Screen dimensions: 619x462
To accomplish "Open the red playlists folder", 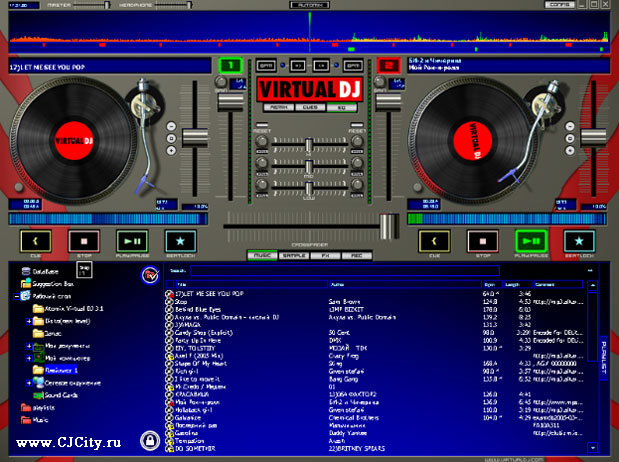I will 38,408.
